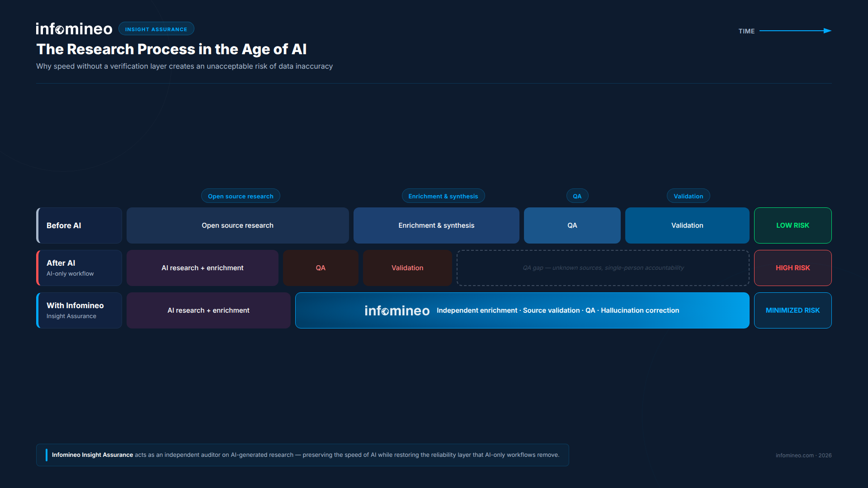The height and width of the screenshot is (488, 868).
Task: Click 'AI research + enrichment' in With Infomineo row
Action: (x=208, y=310)
